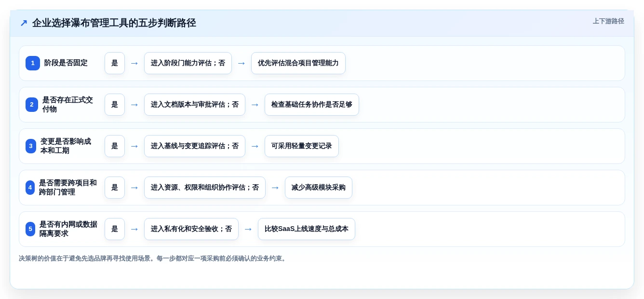The image size is (644, 299).
Task: Click the question 是否有内网或数据隔离要求
Action: (68, 229)
